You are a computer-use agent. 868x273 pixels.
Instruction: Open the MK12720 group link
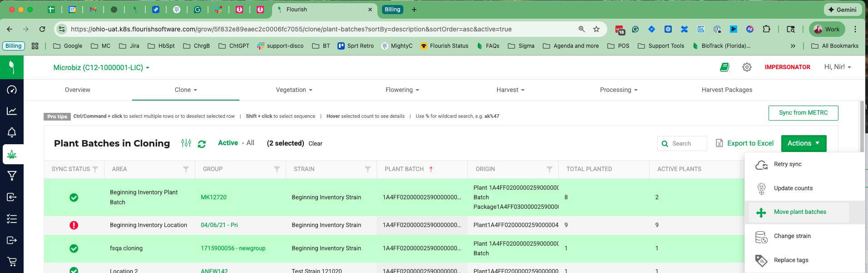pyautogui.click(x=213, y=197)
